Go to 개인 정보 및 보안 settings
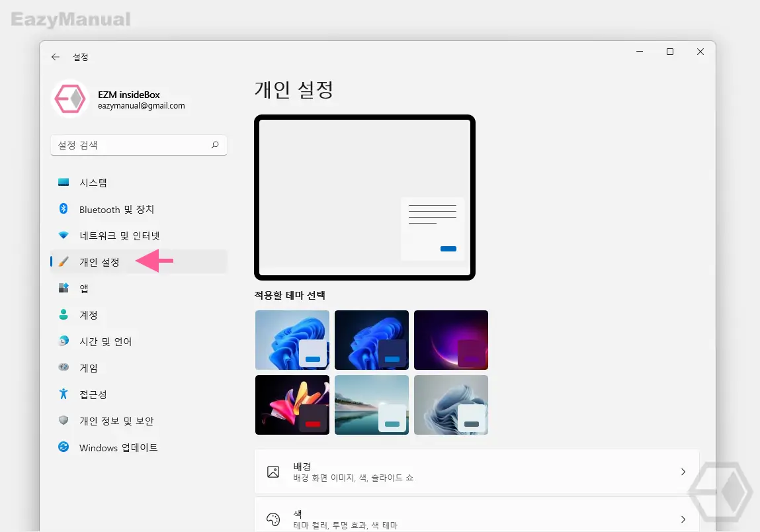The image size is (760, 532). coord(139,420)
